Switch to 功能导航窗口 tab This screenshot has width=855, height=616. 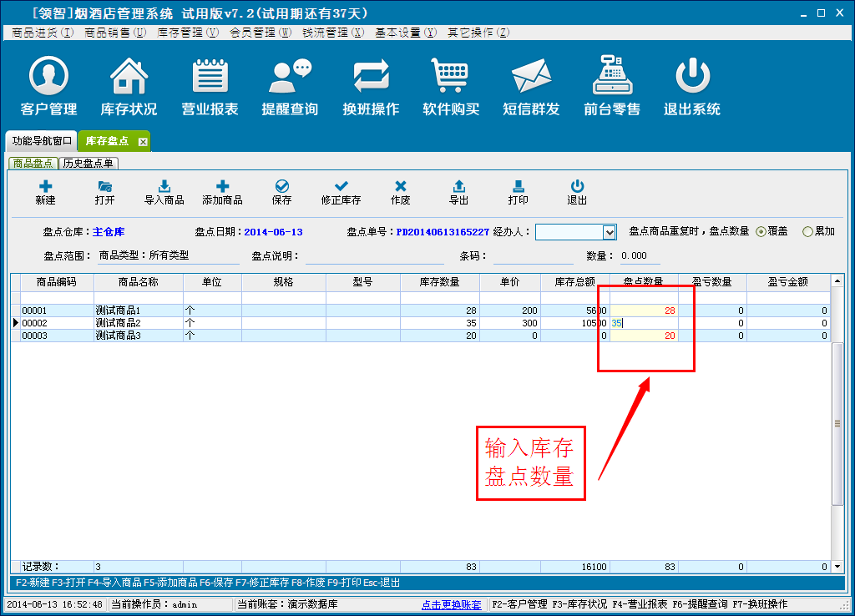tap(42, 141)
